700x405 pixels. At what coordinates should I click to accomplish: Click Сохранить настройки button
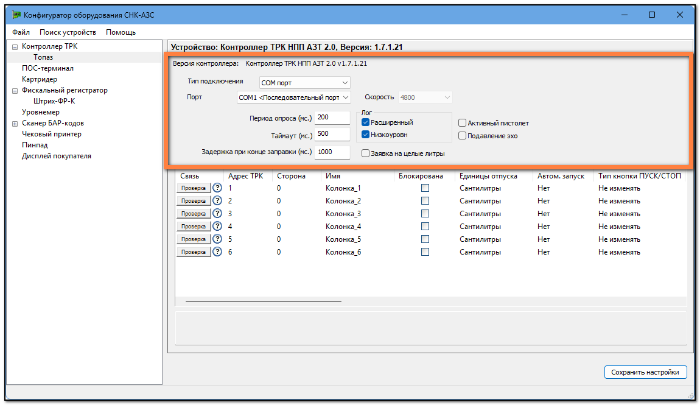point(645,372)
